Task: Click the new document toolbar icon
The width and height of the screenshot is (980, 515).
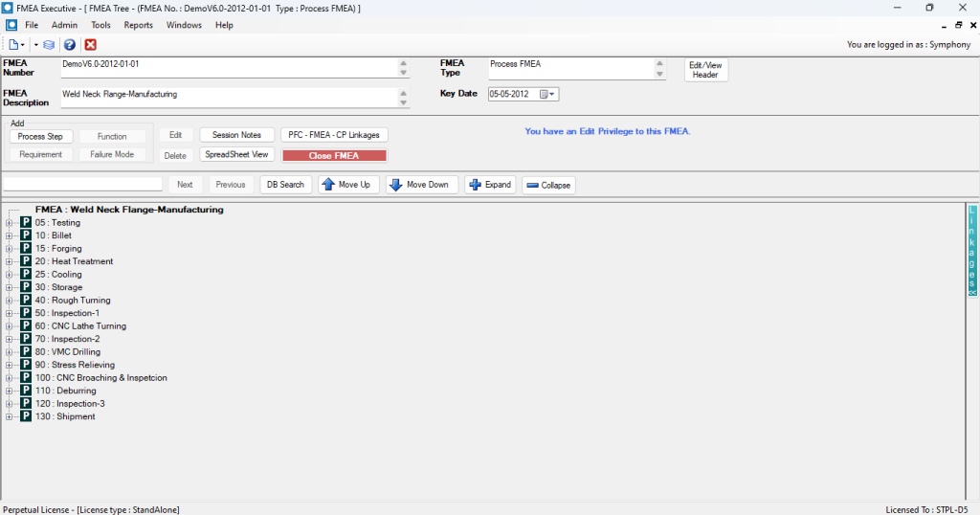Action: coord(13,45)
